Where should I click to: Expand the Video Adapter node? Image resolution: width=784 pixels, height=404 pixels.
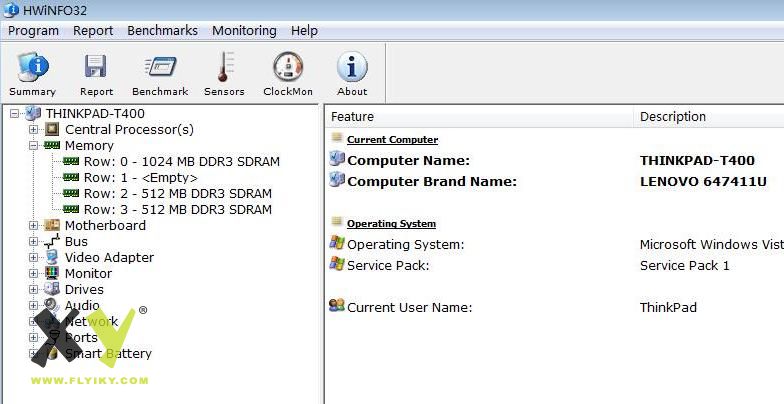coord(34,258)
